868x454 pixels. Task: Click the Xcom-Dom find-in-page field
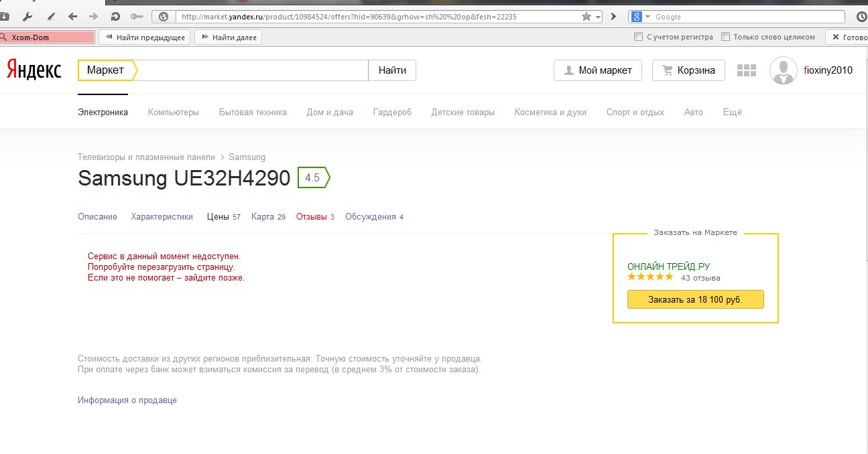(x=47, y=37)
